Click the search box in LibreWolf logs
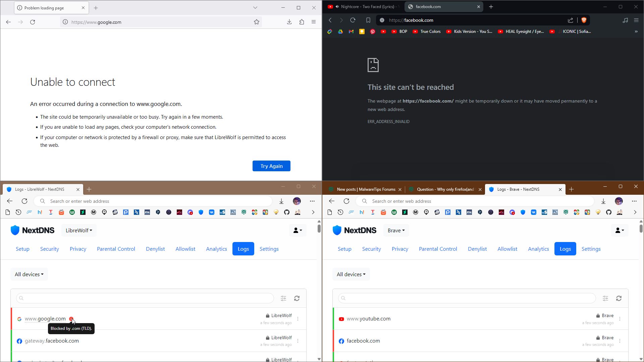 145,298
